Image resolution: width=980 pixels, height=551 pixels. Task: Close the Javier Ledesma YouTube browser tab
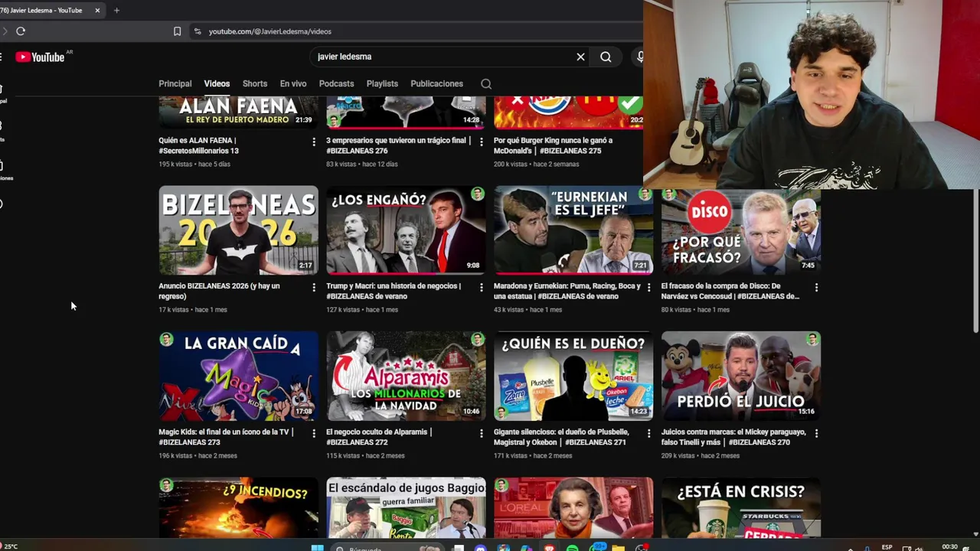(97, 11)
